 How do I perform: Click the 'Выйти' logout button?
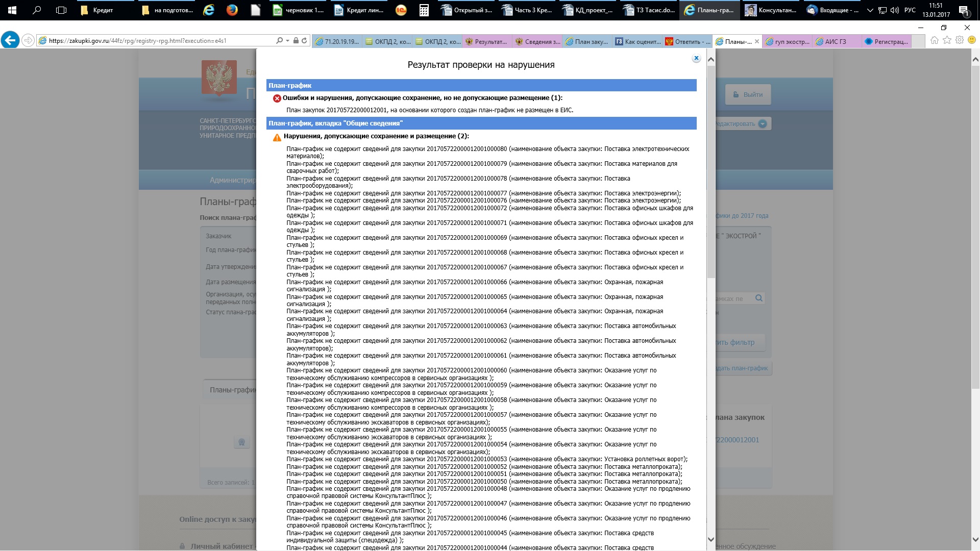tap(748, 94)
